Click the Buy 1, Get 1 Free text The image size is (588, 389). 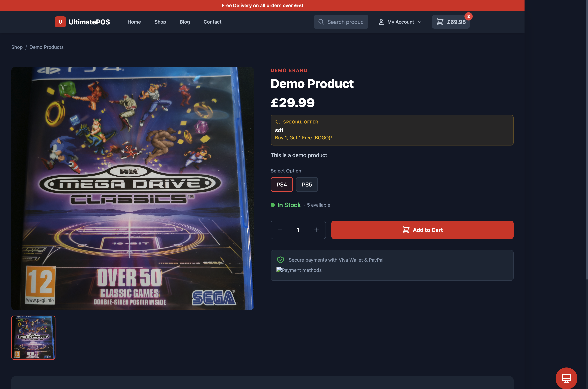pos(303,138)
